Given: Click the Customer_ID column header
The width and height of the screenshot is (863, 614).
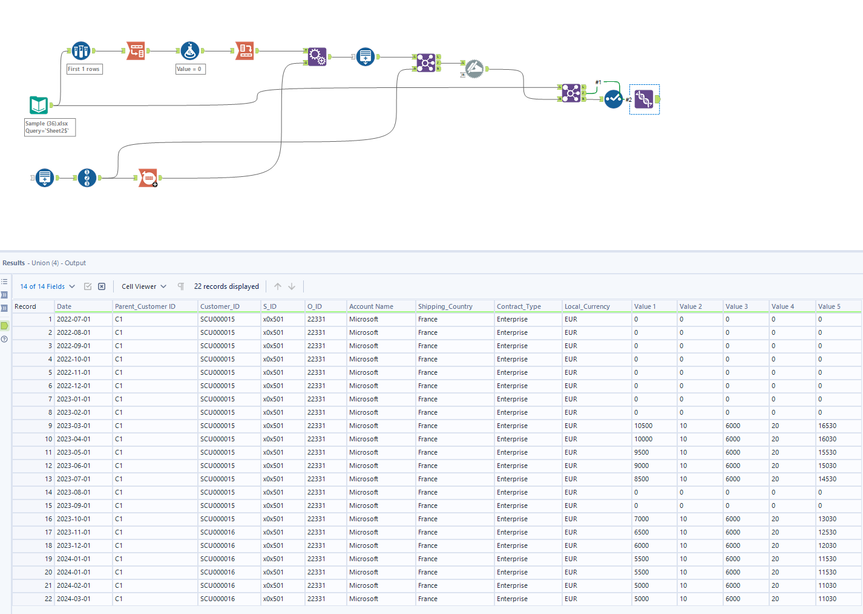Looking at the screenshot, I should pyautogui.click(x=230, y=306).
